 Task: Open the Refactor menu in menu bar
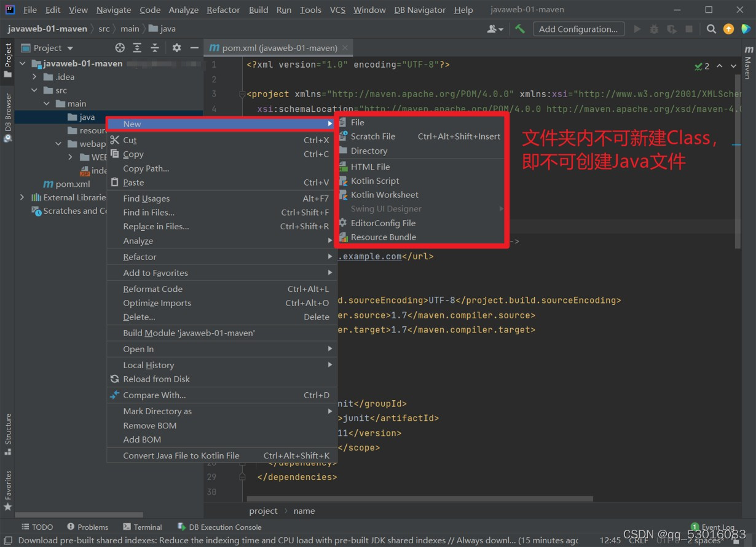point(223,10)
